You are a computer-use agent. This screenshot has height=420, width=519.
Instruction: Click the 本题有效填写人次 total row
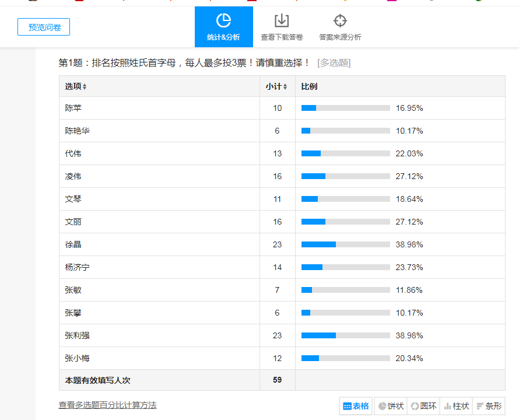click(x=97, y=380)
